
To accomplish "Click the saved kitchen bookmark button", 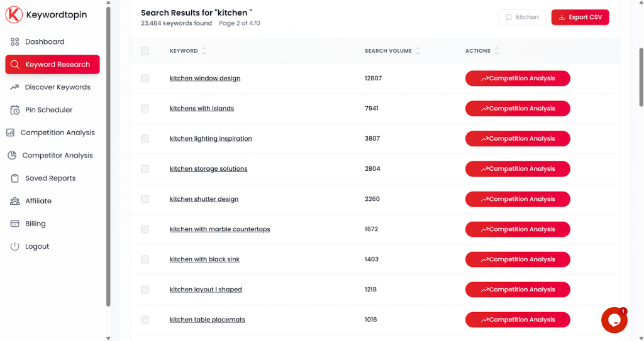I will pyautogui.click(x=522, y=18).
